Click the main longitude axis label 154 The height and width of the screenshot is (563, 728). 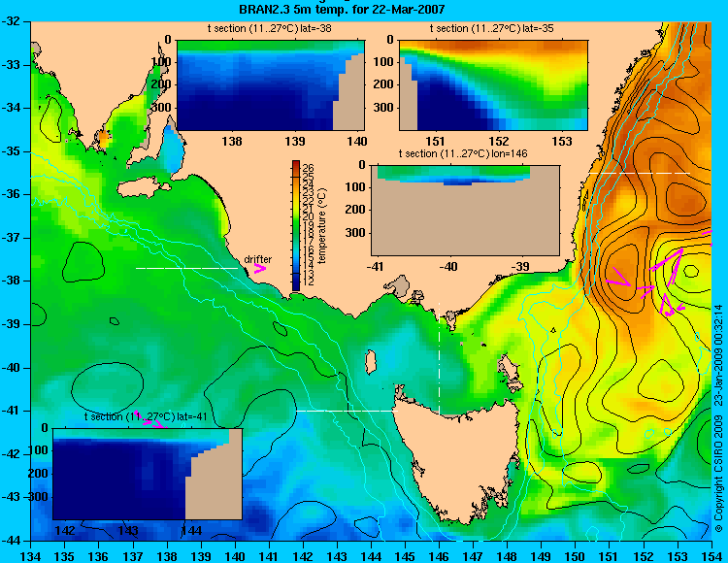point(711,556)
